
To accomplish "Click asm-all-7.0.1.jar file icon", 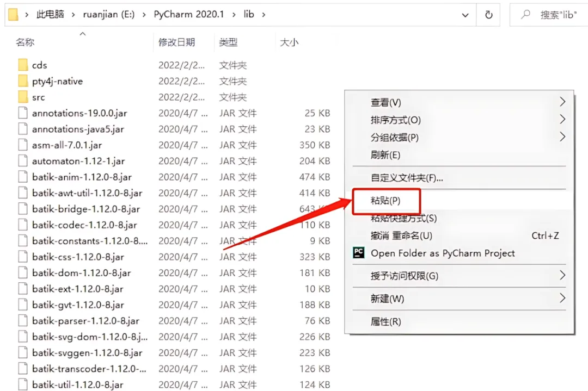I will (23, 145).
